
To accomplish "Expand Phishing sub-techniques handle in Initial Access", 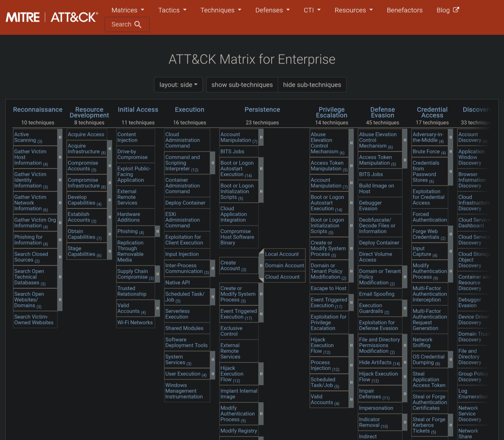I will [157, 231].
